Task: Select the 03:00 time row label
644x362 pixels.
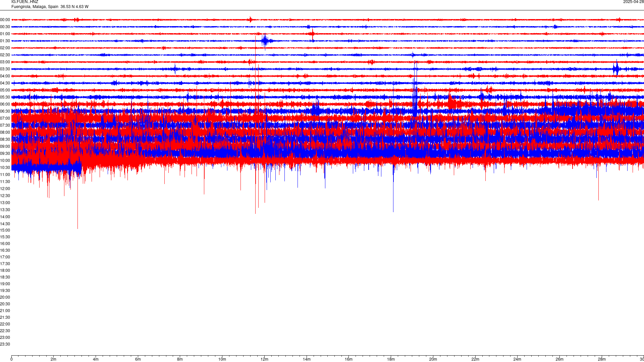Action: [5, 62]
